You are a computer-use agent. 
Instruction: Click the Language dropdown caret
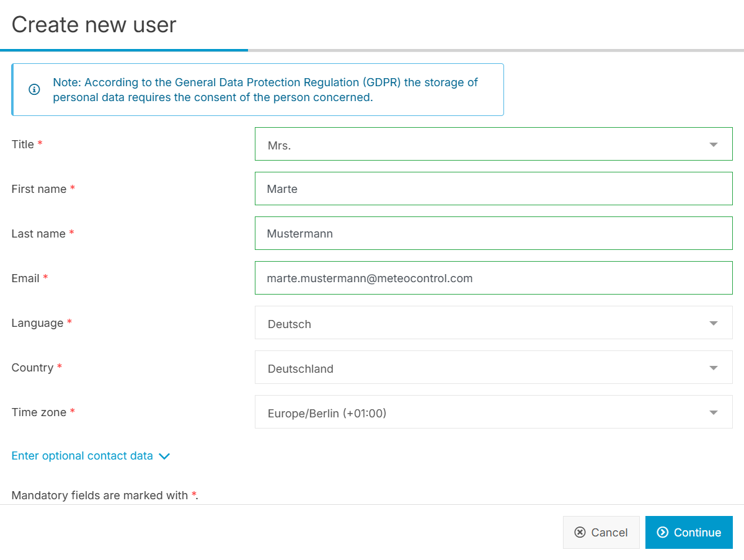coord(713,322)
